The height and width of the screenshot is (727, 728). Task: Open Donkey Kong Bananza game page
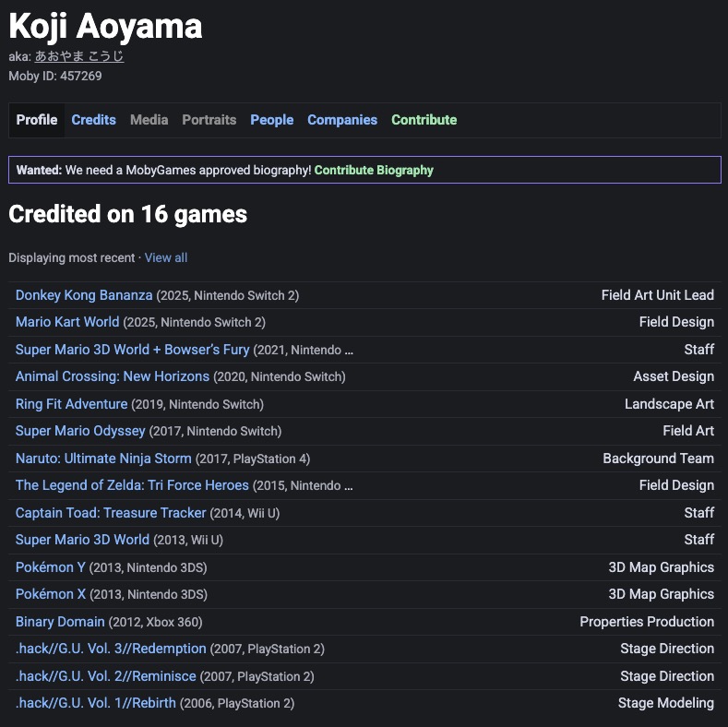pyautogui.click(x=84, y=295)
